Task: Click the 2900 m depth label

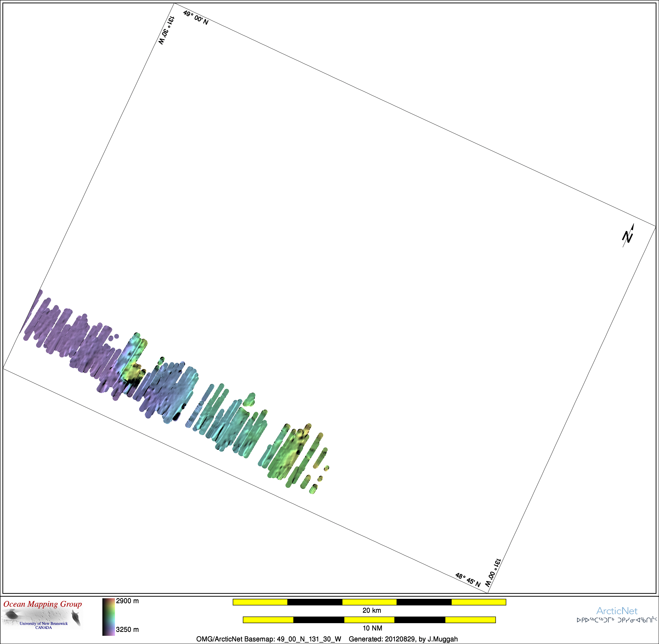Action: point(127,601)
